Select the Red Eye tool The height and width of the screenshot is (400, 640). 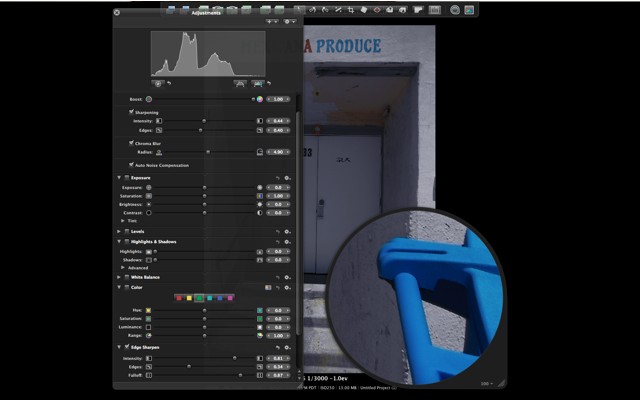click(377, 10)
